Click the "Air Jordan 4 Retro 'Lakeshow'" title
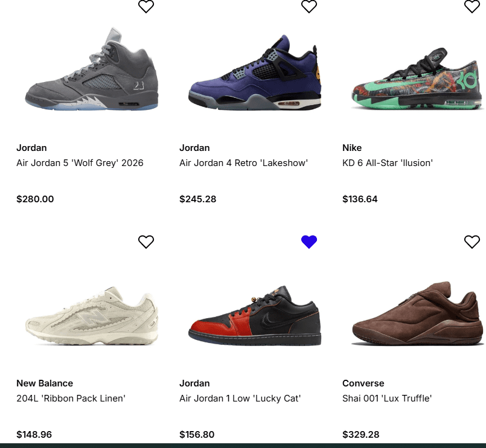The width and height of the screenshot is (486, 448). click(x=243, y=163)
